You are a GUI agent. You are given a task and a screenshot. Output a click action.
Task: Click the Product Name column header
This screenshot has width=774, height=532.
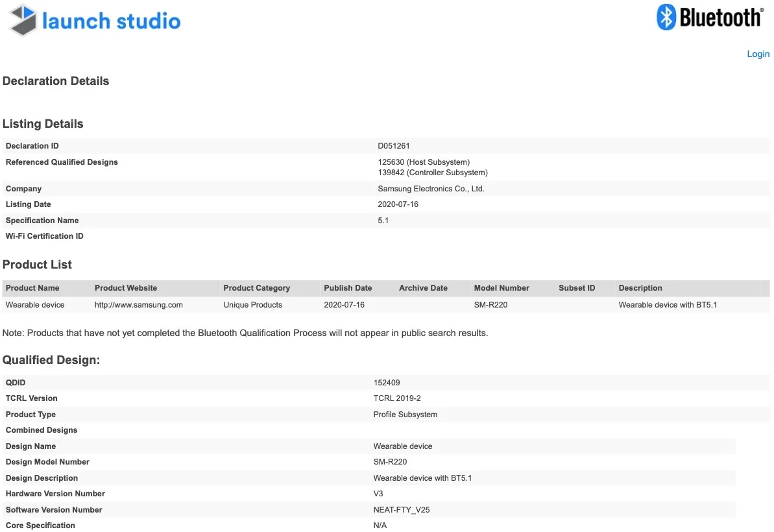[32, 287]
